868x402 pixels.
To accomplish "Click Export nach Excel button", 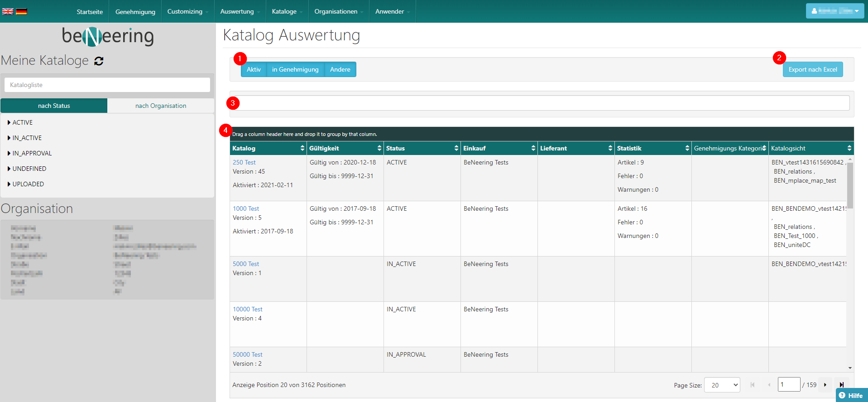I will pyautogui.click(x=812, y=69).
